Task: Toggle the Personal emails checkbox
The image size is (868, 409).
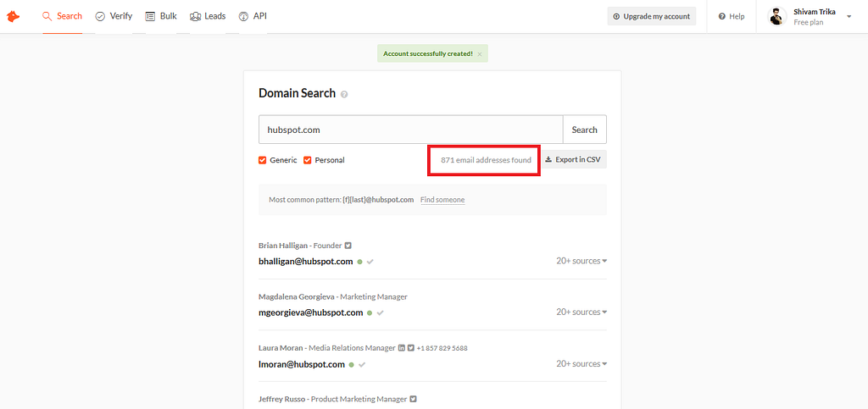Action: coord(307,160)
